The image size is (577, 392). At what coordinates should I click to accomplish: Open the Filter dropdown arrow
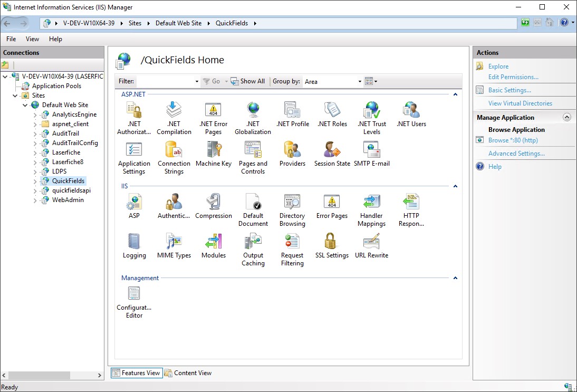(x=197, y=81)
